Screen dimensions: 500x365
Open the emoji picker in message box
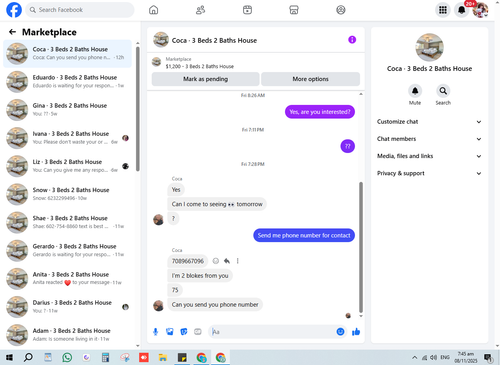340,332
